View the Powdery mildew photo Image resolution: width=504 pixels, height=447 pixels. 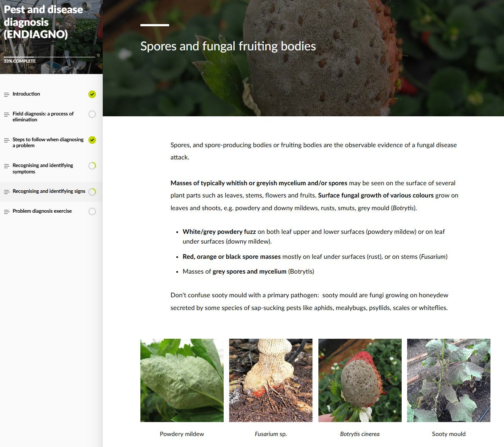click(182, 380)
